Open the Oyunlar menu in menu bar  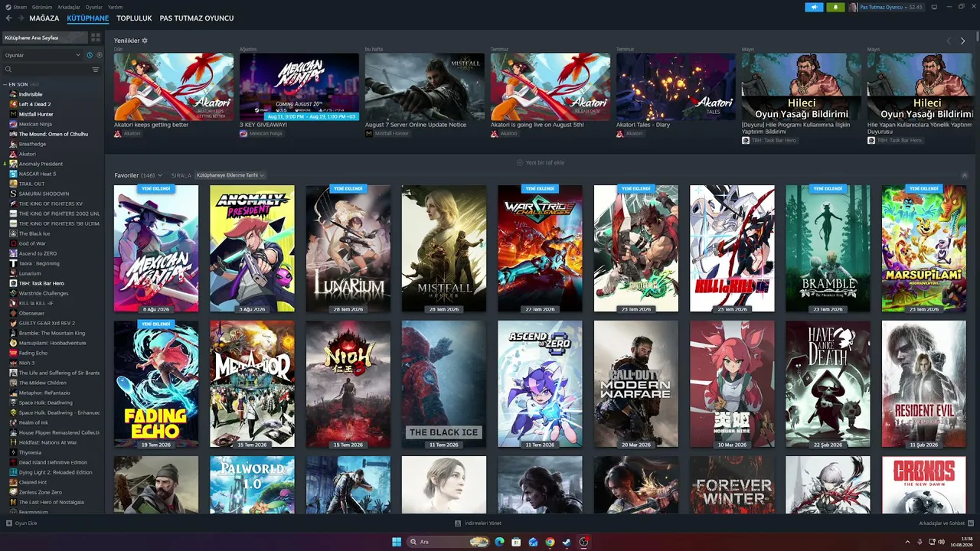pos(93,7)
